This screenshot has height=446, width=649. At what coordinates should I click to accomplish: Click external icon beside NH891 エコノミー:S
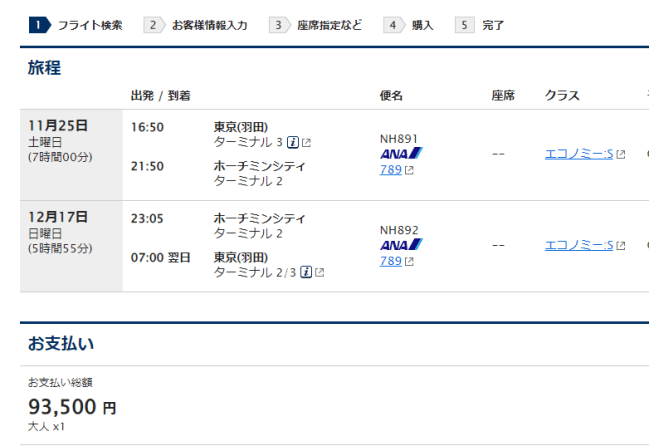pos(621,154)
